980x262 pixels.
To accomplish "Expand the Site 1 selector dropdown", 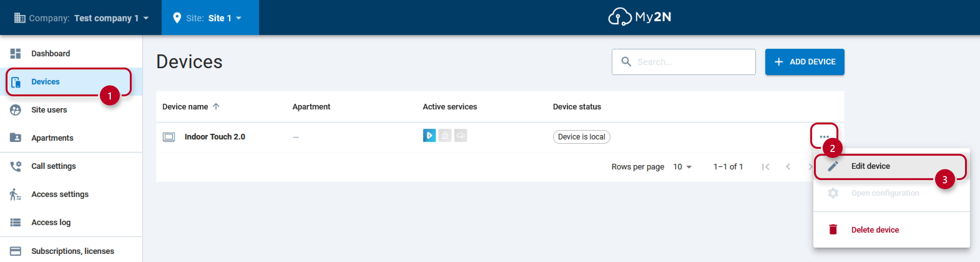I will (x=210, y=18).
